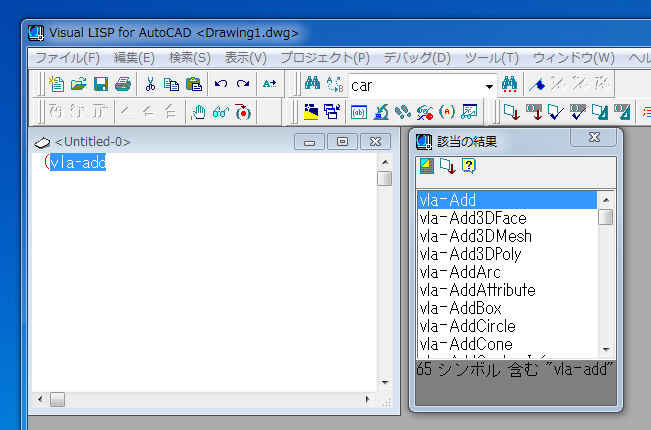Select vla-AddArc in results list
The height and width of the screenshot is (430, 651).
click(507, 272)
